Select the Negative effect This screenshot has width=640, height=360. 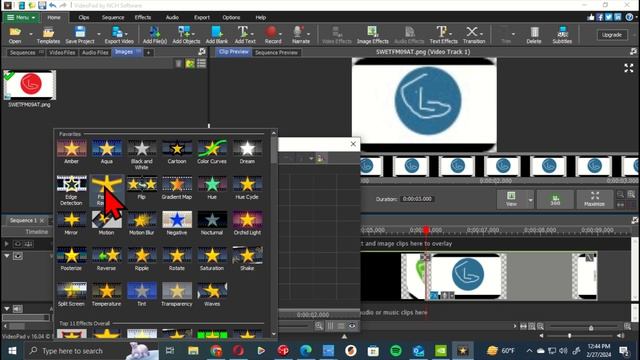click(177, 223)
